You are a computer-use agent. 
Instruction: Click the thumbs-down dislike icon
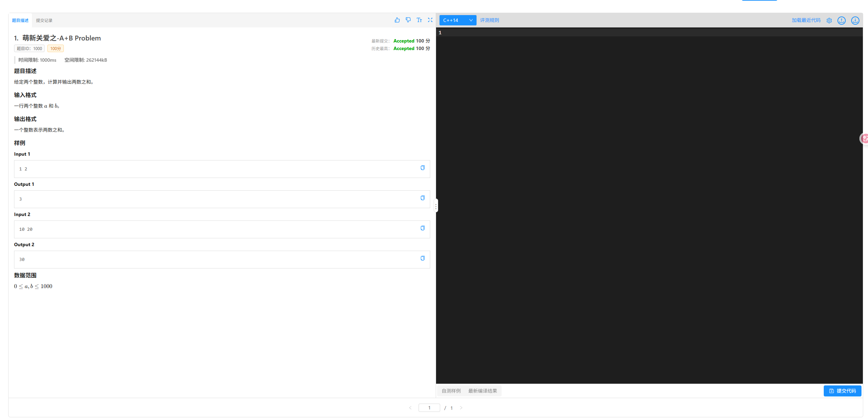(x=408, y=20)
